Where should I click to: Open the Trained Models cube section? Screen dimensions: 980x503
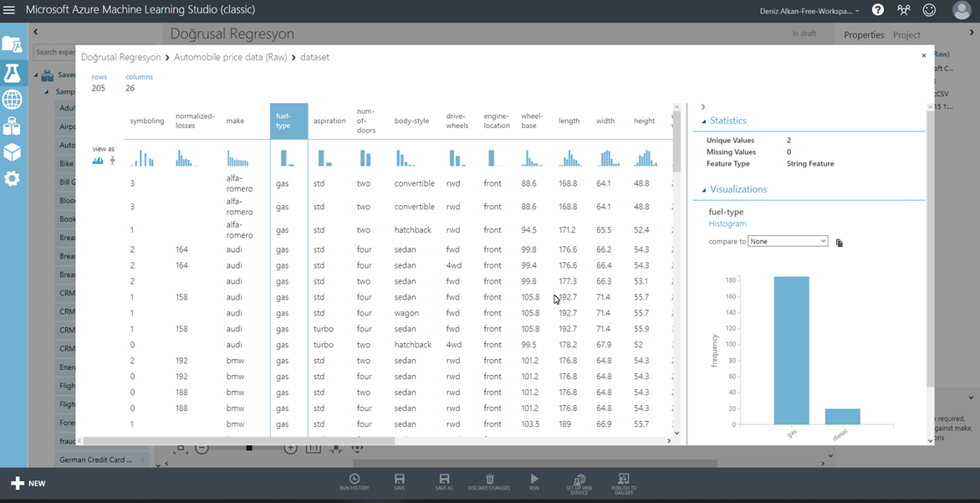13,152
